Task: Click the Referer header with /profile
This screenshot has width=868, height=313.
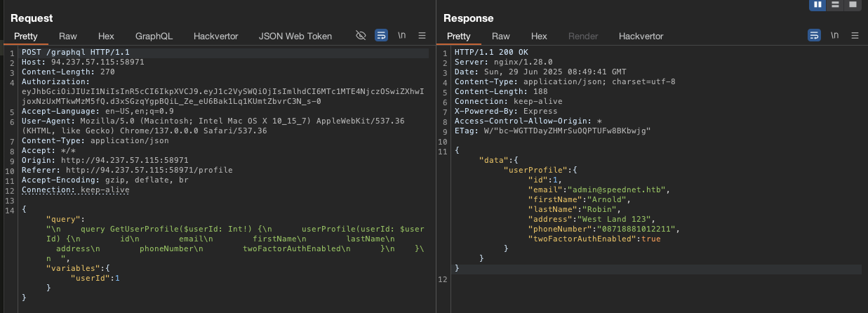Action: pyautogui.click(x=127, y=171)
